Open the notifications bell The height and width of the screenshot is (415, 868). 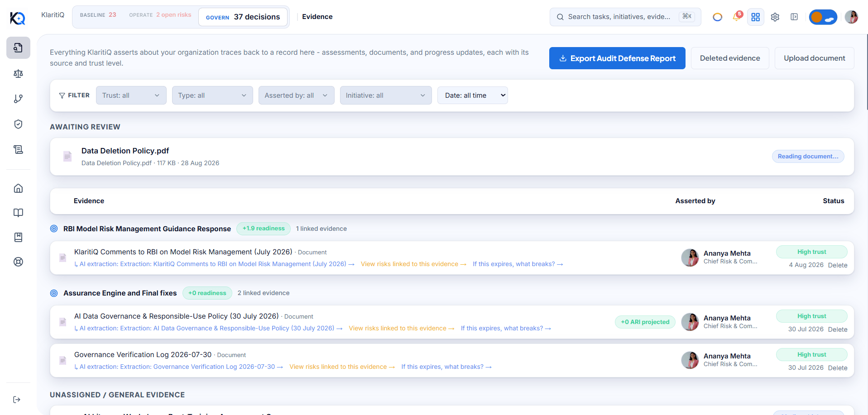tap(737, 17)
